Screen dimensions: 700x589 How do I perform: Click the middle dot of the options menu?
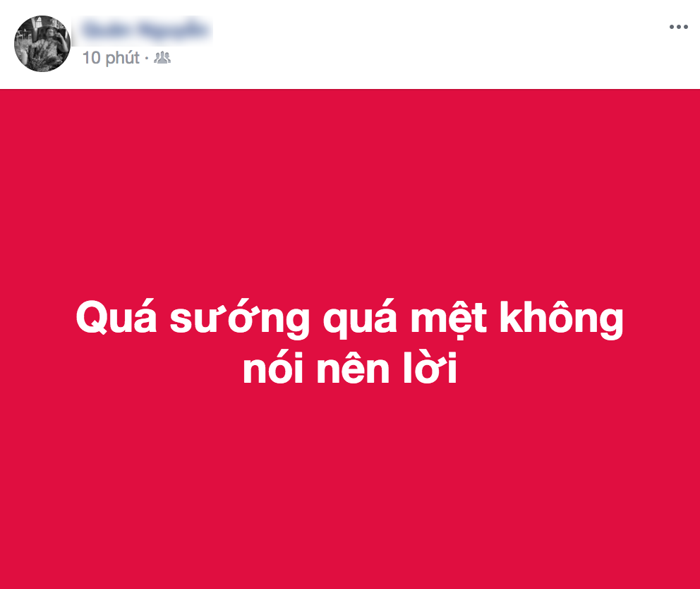point(679,28)
